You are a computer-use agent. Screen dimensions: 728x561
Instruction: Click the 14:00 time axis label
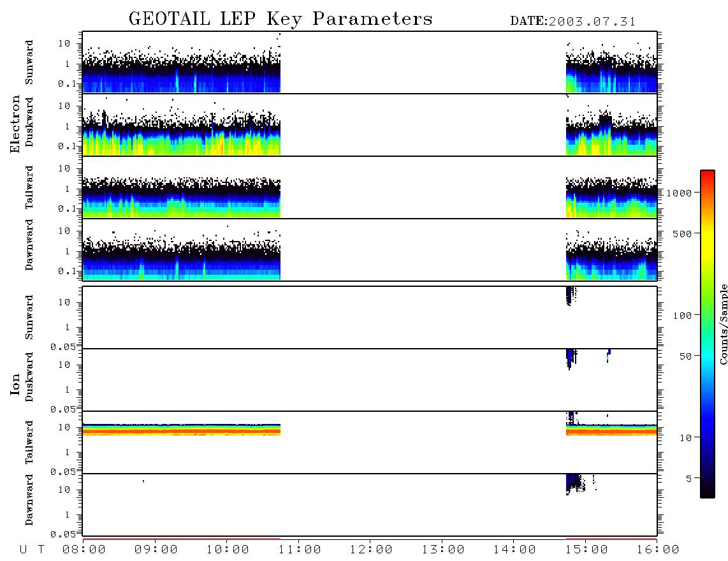[514, 550]
